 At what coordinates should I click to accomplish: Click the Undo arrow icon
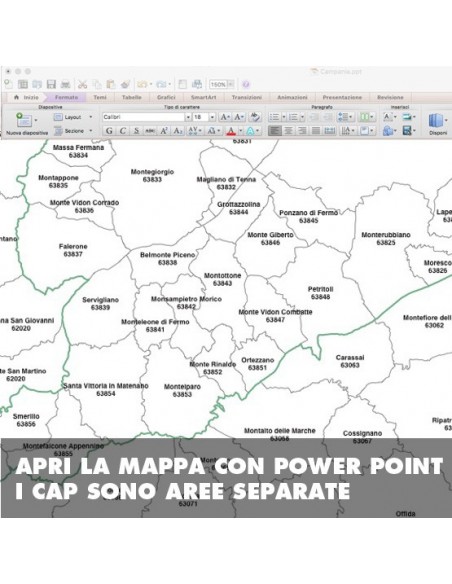pyautogui.click(x=142, y=84)
